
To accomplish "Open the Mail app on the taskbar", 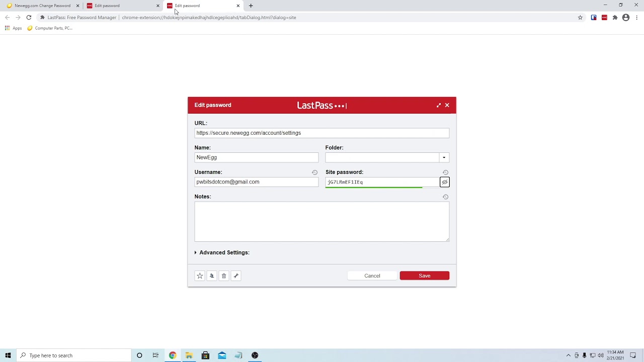I will click(222, 355).
